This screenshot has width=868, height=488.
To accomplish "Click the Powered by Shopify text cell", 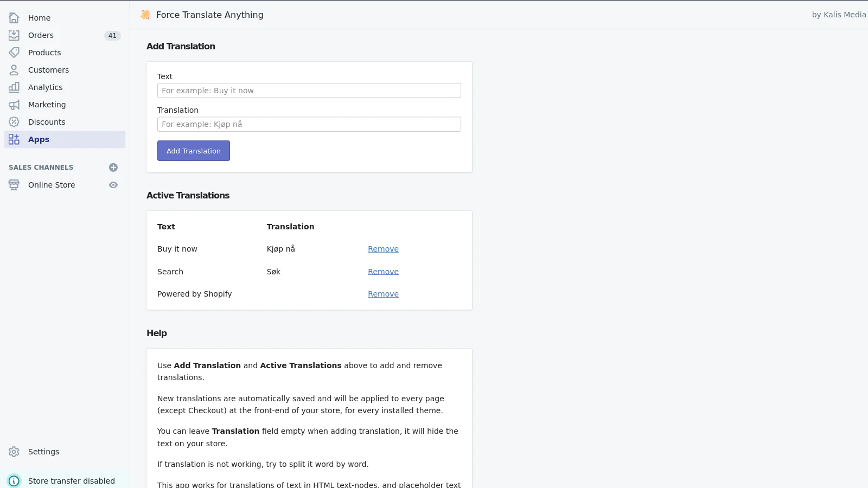I will tap(195, 294).
